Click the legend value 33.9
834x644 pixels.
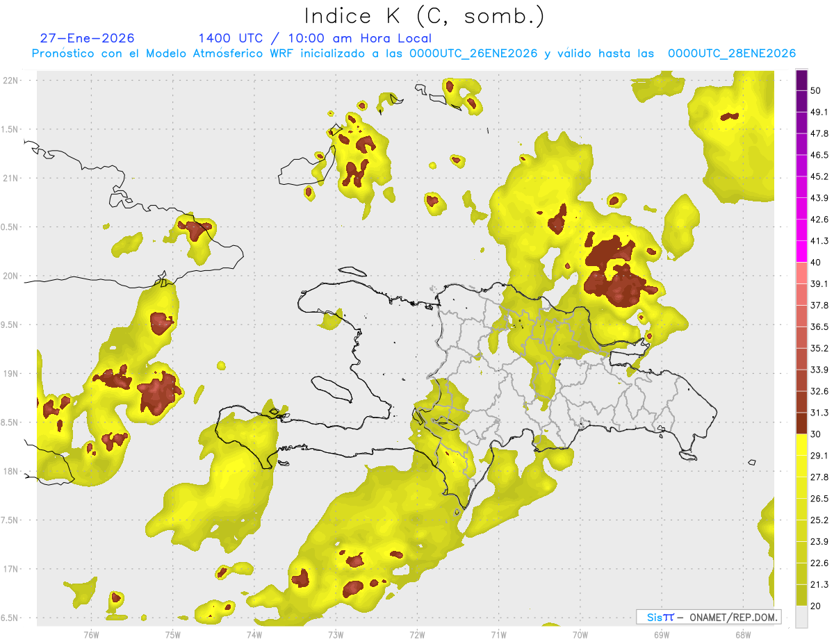pyautogui.click(x=820, y=370)
